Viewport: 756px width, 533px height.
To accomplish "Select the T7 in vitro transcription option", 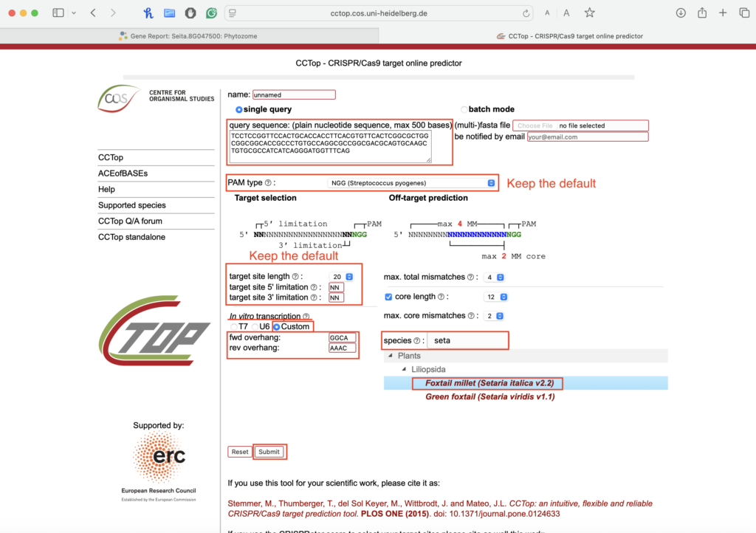I will 235,326.
